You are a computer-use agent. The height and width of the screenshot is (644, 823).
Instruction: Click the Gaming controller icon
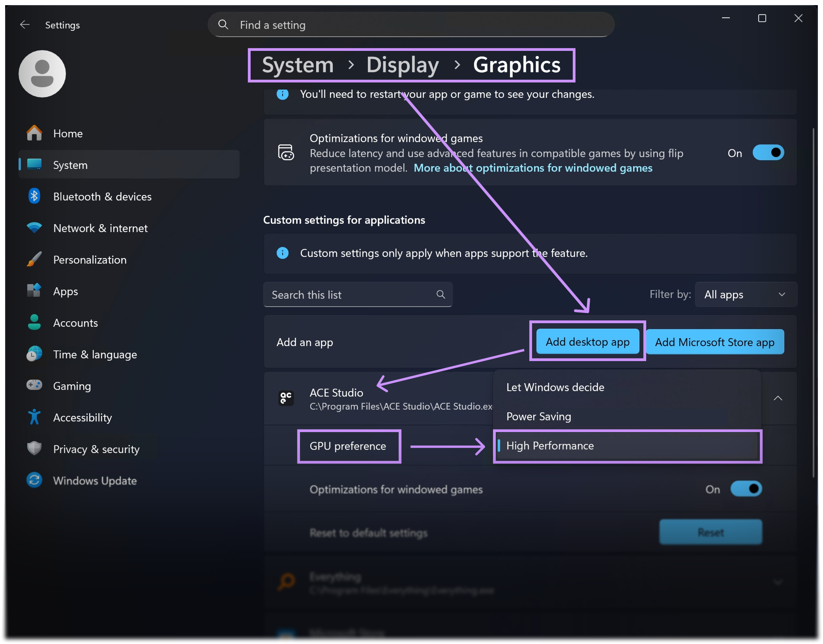tap(34, 385)
